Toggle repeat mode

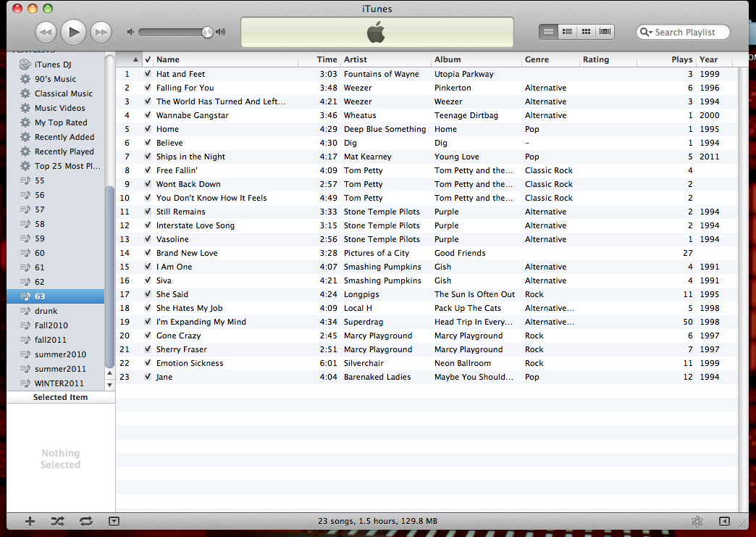[x=86, y=521]
